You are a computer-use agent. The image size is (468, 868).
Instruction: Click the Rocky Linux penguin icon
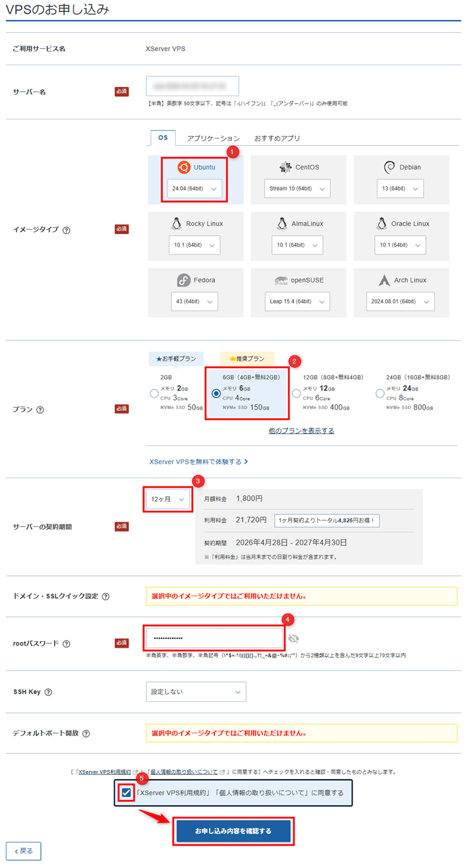(x=176, y=224)
